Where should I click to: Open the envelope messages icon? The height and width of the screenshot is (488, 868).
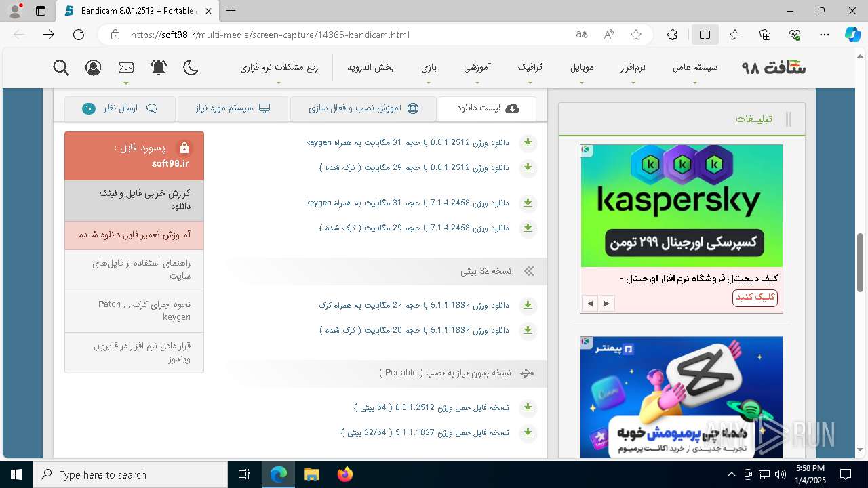coord(126,68)
